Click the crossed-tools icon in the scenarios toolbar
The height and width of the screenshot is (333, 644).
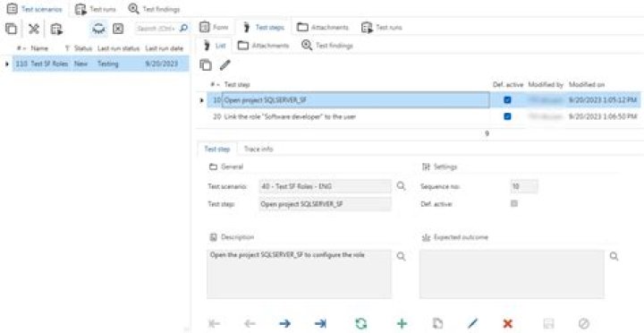coord(33,29)
